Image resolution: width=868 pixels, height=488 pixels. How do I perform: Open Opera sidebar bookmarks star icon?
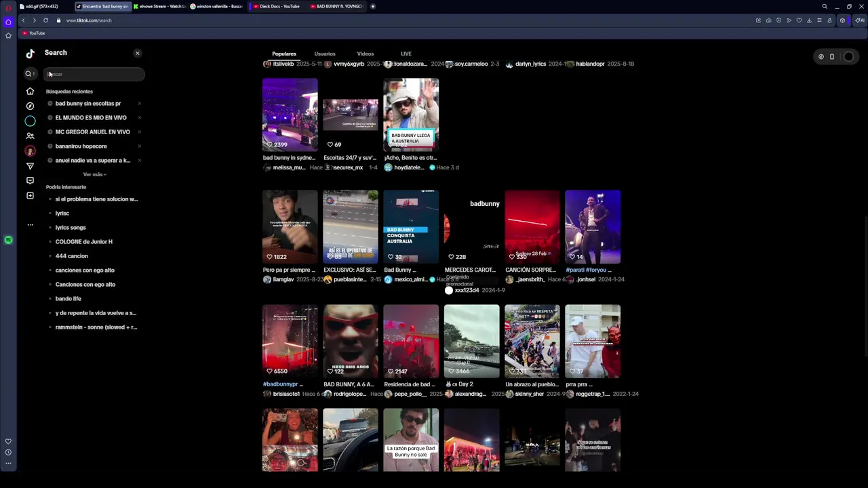(8, 35)
